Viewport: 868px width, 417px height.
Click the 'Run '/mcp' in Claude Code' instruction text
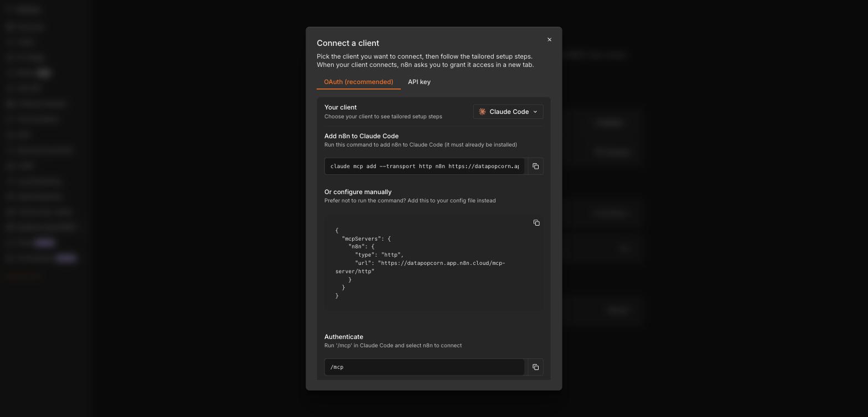click(x=393, y=346)
